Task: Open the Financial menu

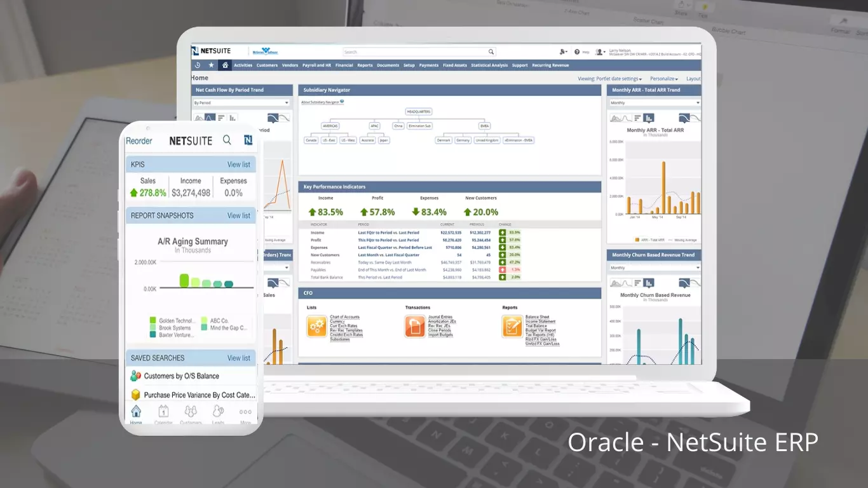Action: coord(344,65)
